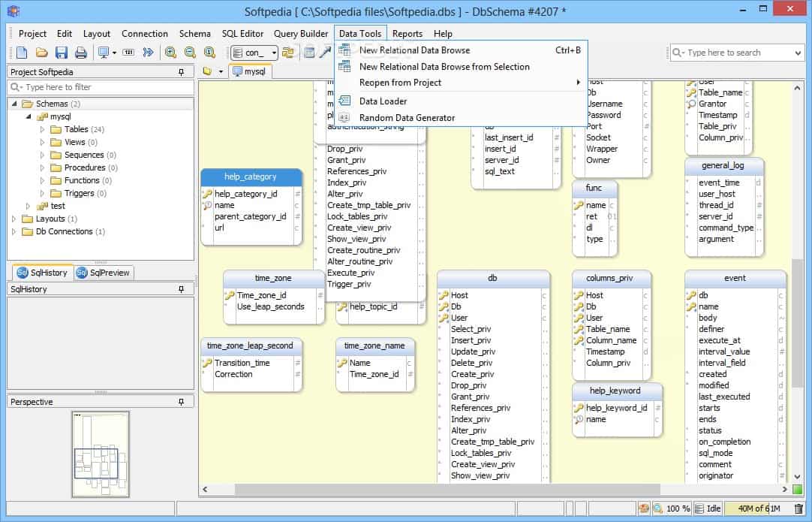Click the Open Project folder icon

point(41,53)
